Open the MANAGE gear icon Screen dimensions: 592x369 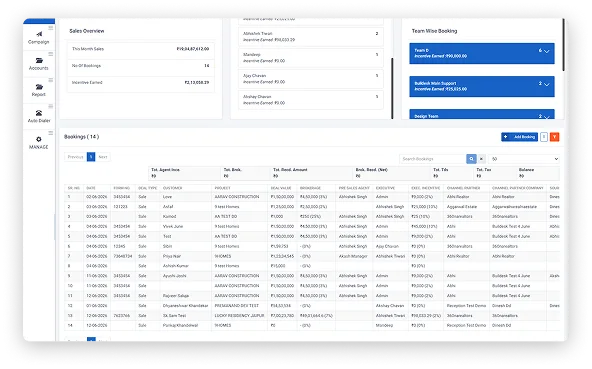[39, 139]
